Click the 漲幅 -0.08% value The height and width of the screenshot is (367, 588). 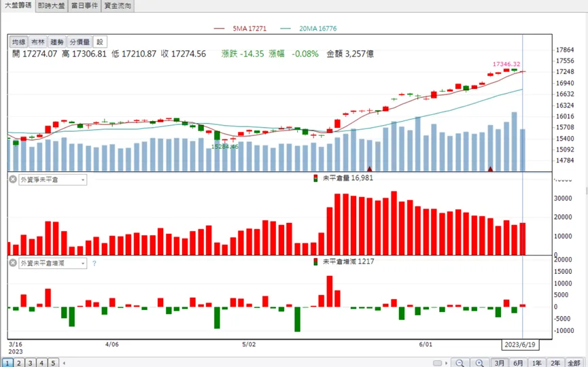[294, 54]
